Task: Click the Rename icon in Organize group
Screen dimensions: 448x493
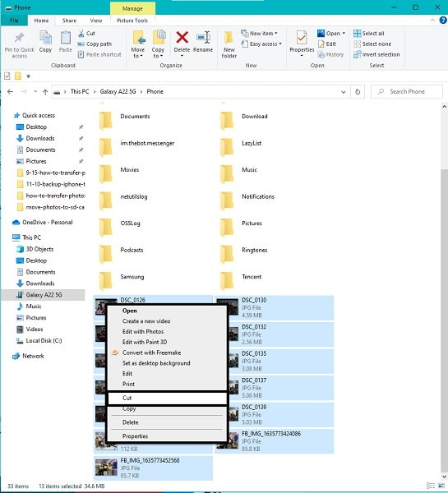Action: (203, 38)
